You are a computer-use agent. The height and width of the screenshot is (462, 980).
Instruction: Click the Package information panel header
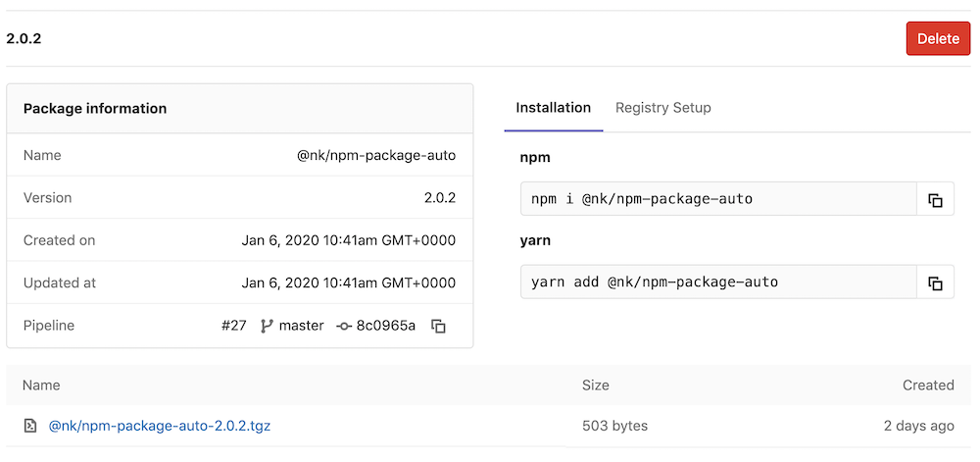pyautogui.click(x=240, y=108)
